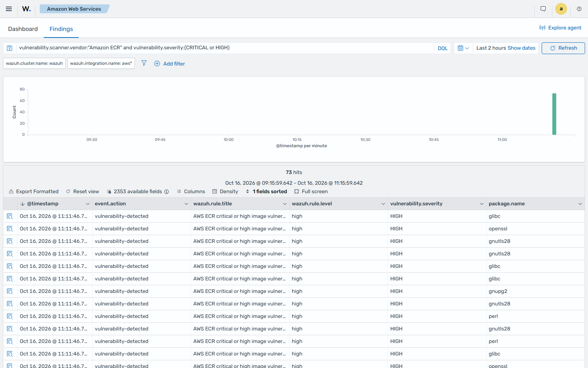Expand the wazuh.rule.level column menu
This screenshot has width=588, height=368.
(x=383, y=204)
